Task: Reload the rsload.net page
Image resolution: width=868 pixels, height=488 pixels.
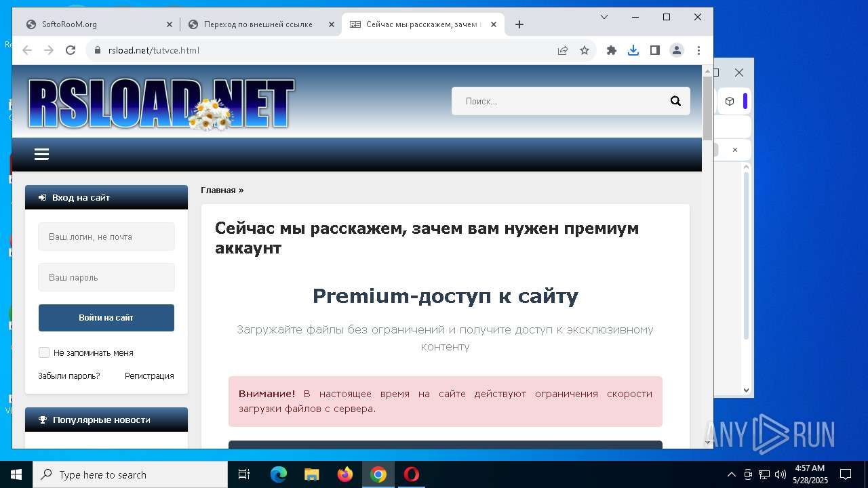Action: click(71, 50)
